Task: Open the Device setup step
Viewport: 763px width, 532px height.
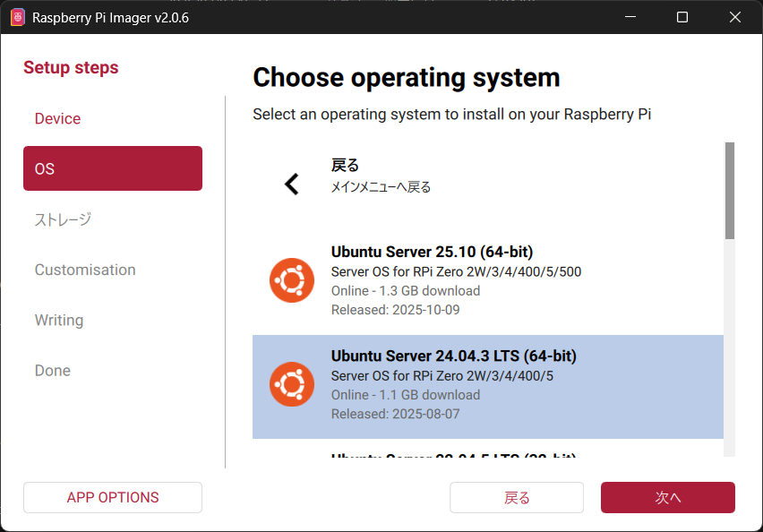Action: [x=57, y=119]
